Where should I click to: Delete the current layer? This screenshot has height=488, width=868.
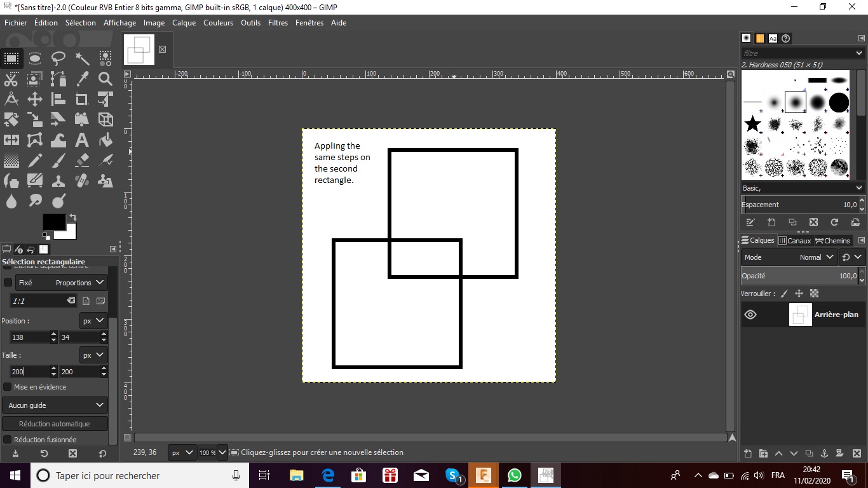[x=857, y=454]
